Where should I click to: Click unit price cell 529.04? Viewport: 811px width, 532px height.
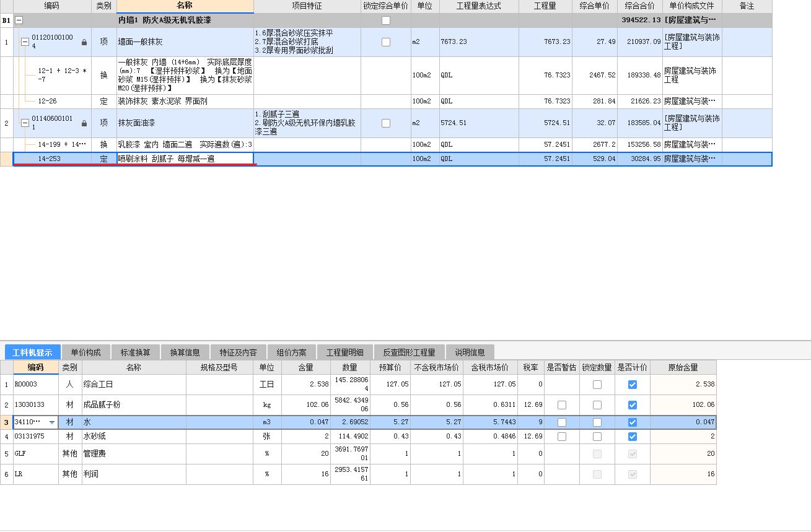[595, 159]
